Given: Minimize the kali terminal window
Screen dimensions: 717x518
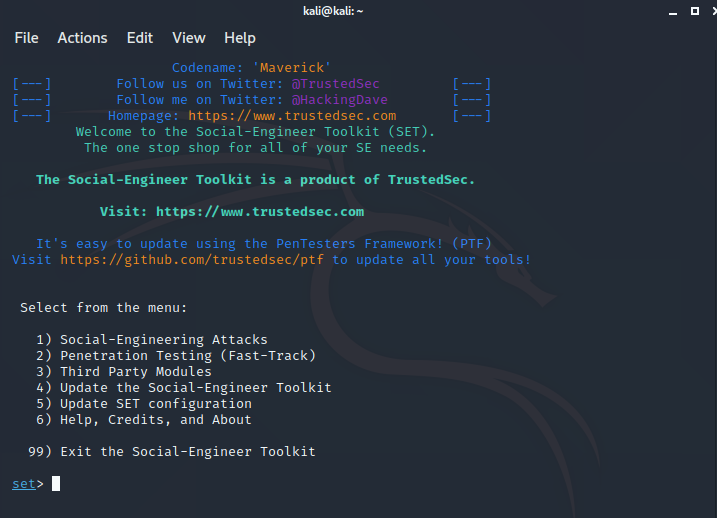Looking at the screenshot, I should tap(673, 12).
